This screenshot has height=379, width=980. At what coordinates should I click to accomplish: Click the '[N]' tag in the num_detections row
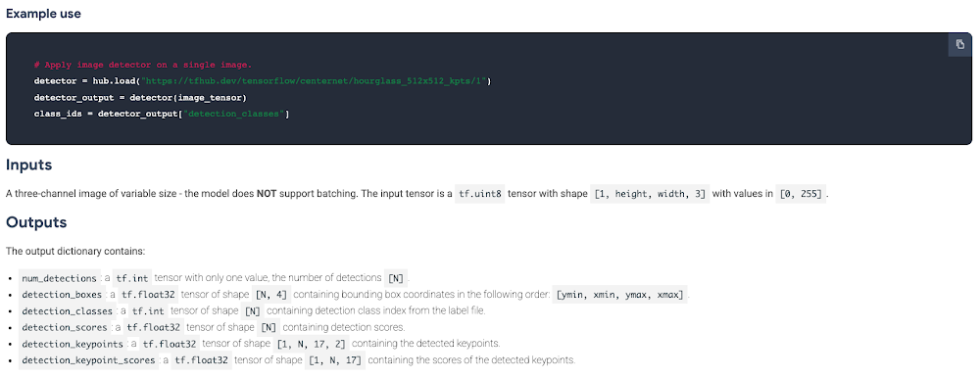[x=396, y=278]
